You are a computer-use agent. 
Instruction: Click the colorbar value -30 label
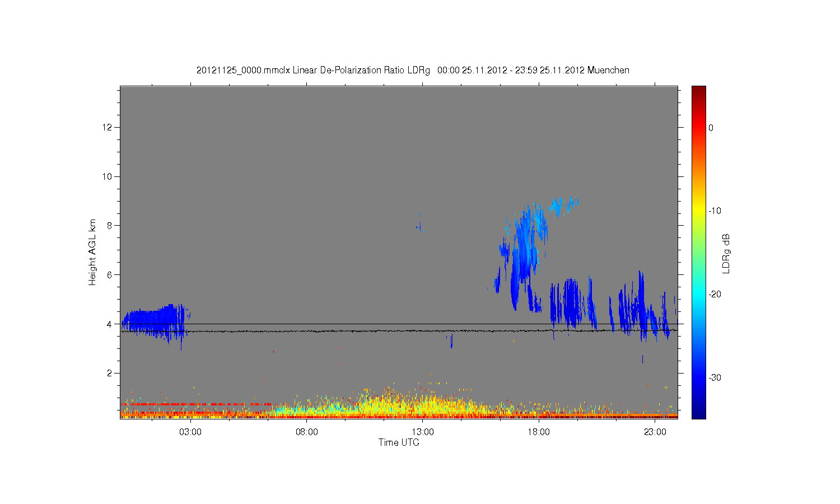pyautogui.click(x=715, y=378)
